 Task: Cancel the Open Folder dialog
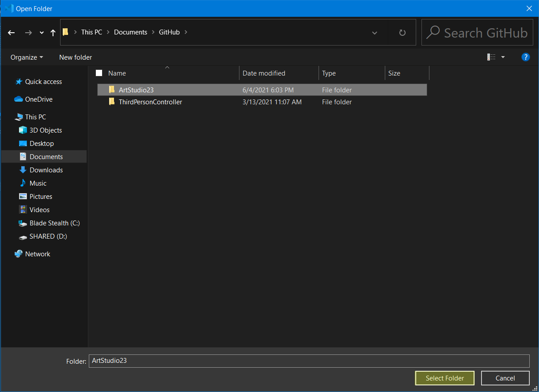505,378
